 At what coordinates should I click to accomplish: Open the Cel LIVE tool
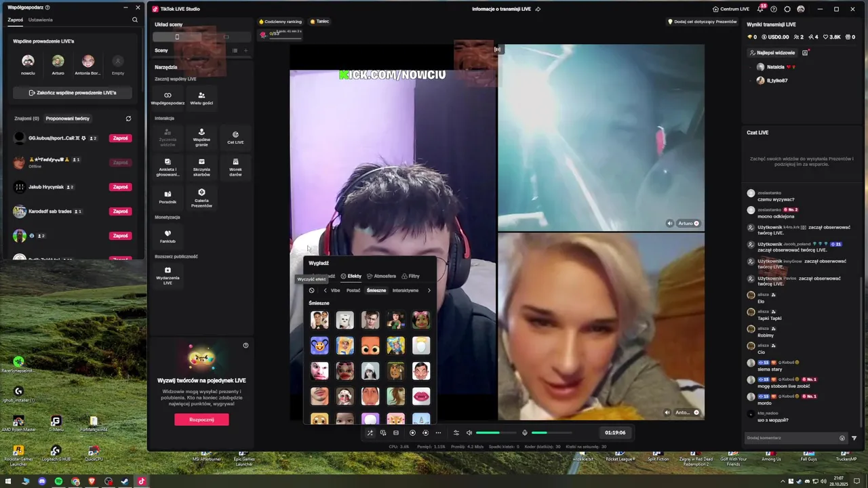[235, 138]
